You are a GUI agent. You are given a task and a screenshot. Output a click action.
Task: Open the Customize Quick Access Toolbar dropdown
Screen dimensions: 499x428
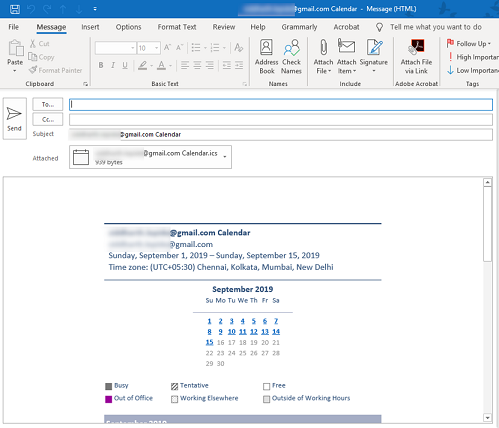click(95, 9)
